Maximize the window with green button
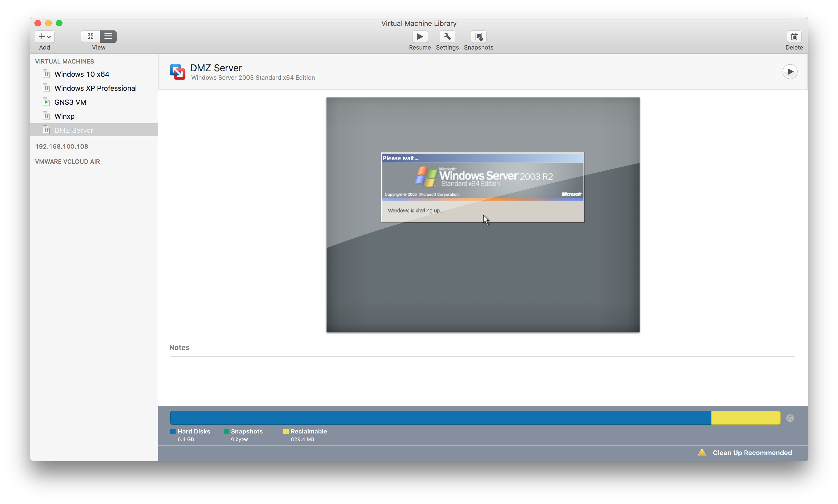 point(59,23)
